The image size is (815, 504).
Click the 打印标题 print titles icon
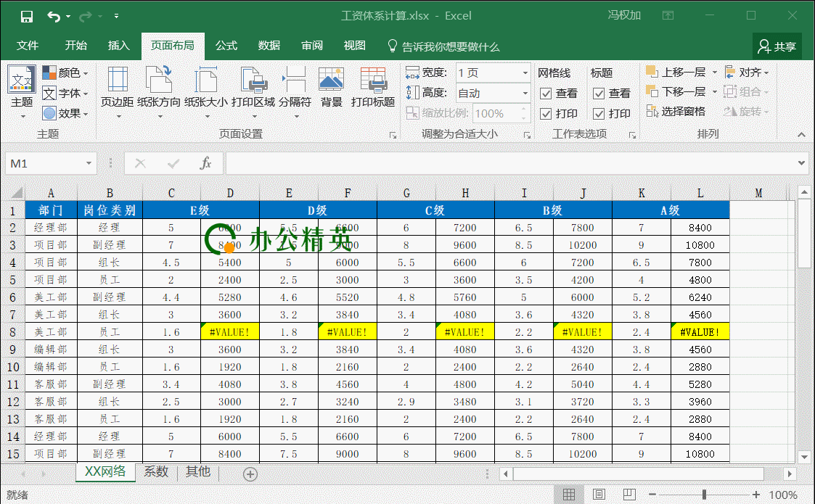373,80
